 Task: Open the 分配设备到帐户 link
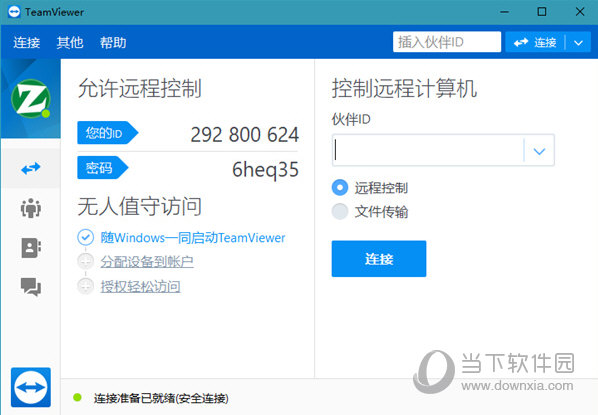[147, 262]
